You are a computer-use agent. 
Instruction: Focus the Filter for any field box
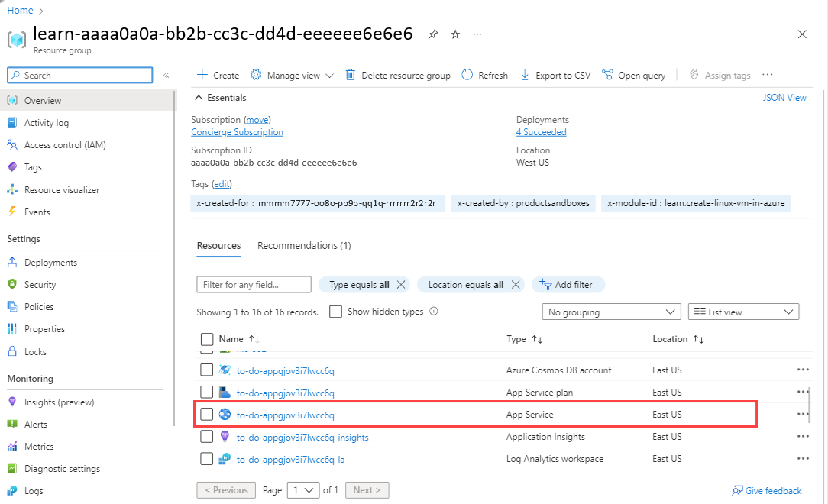[254, 285]
